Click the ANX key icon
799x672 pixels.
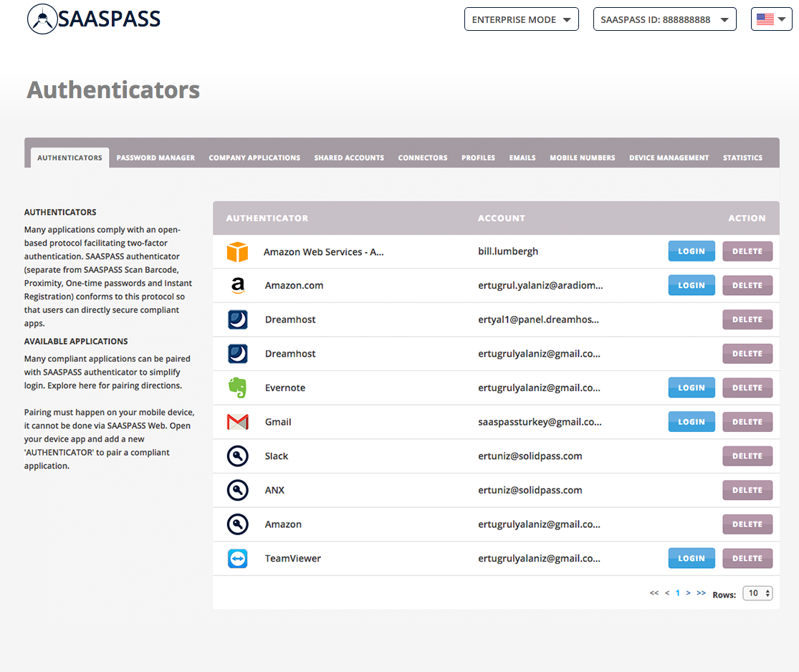click(x=237, y=490)
